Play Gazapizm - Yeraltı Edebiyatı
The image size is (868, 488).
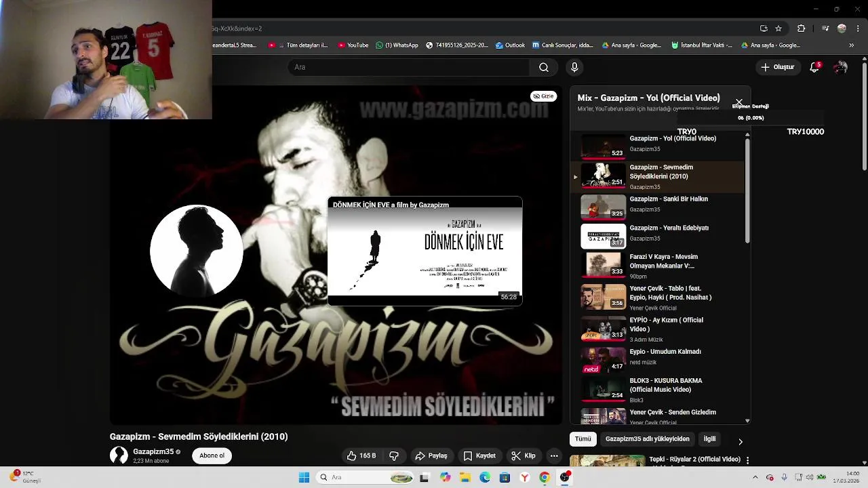pos(658,235)
